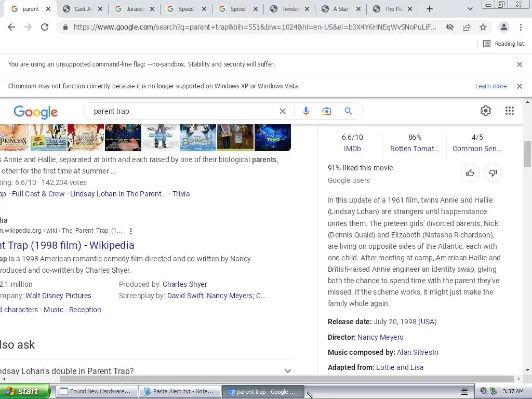
Task: Dismiss the no-sandbox warning bar
Action: (519, 64)
